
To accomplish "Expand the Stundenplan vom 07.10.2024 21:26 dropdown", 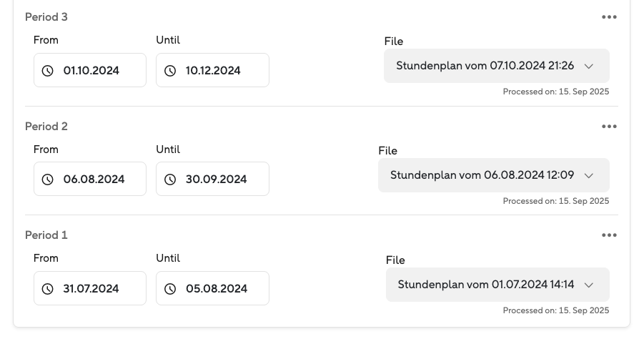I will tap(496, 66).
